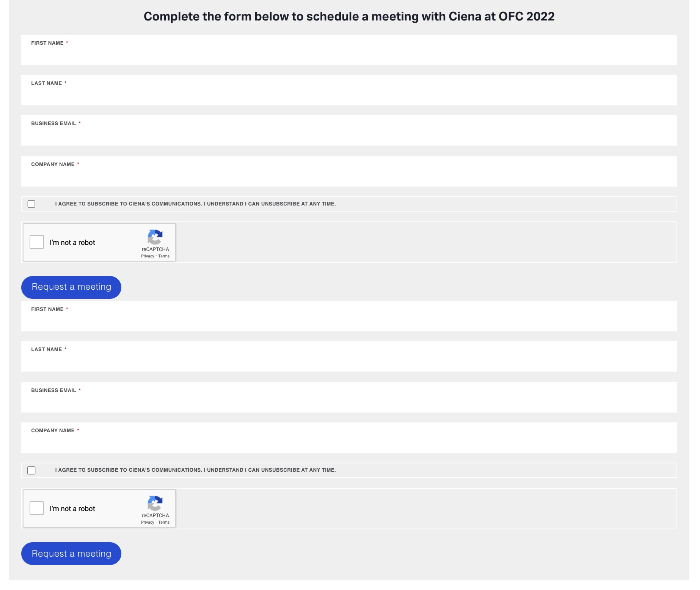Check the first form's subscribe agreement checkbox
The height and width of the screenshot is (590, 700).
coord(31,204)
